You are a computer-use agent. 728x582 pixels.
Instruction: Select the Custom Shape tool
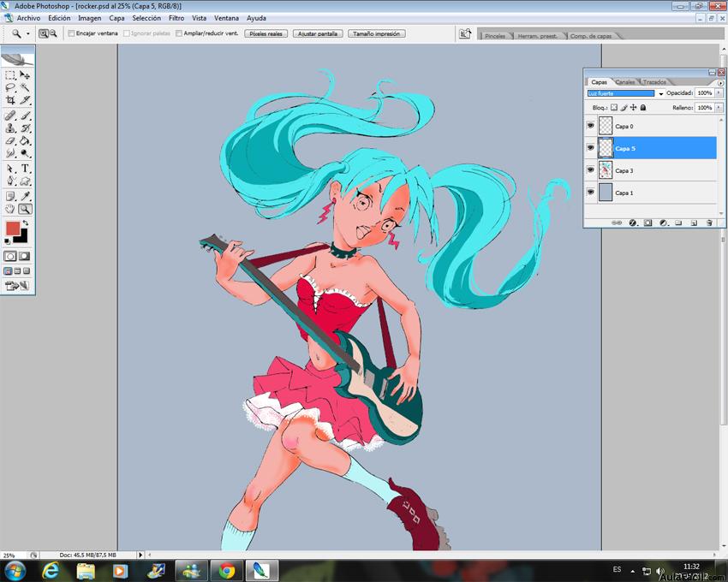coord(25,181)
